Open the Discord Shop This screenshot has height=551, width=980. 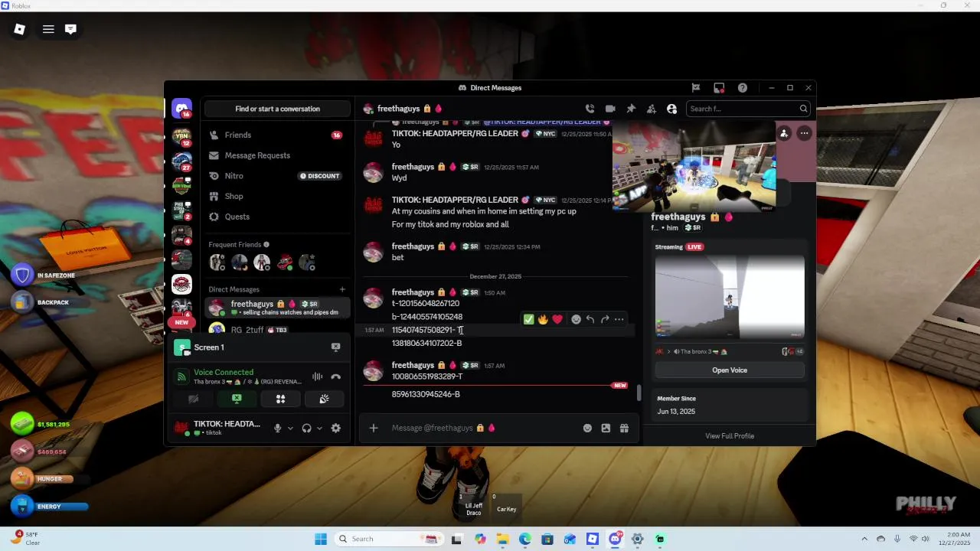click(x=277, y=197)
